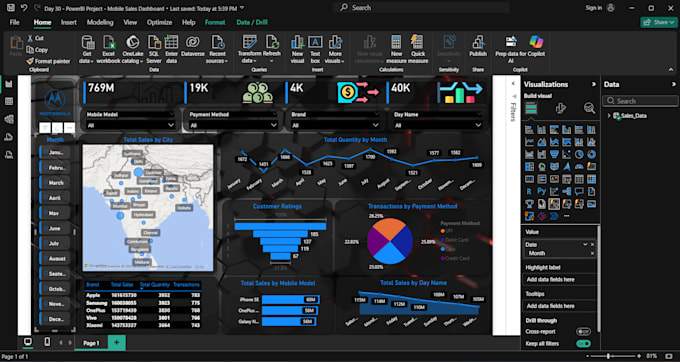Select the Page 1 tab
This screenshot has width=680, height=362.
(x=91, y=343)
